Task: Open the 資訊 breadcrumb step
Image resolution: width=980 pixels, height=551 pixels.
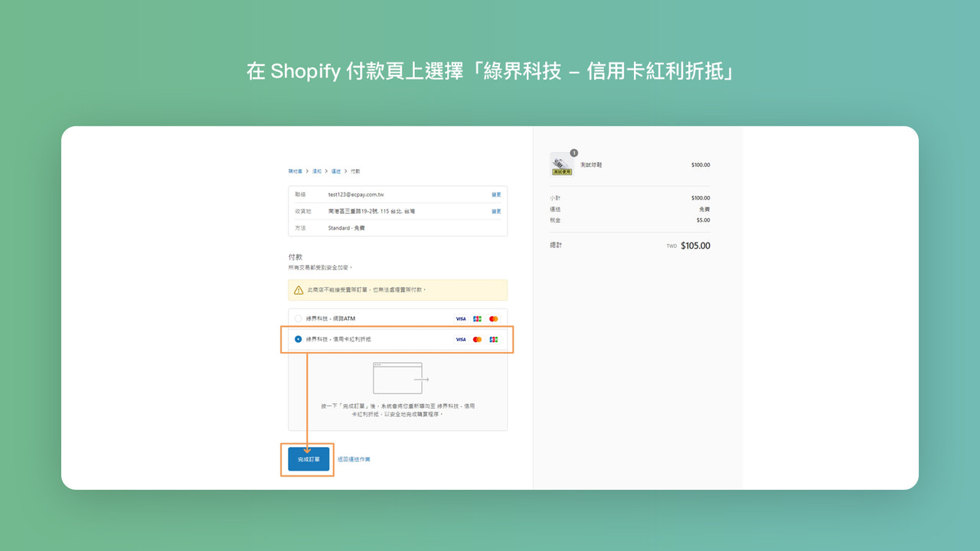Action: pyautogui.click(x=317, y=171)
